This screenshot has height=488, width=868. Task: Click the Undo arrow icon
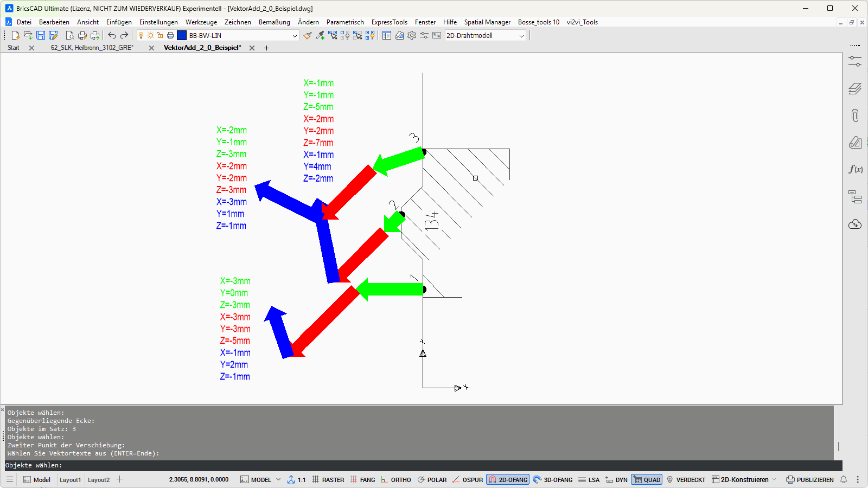[112, 35]
